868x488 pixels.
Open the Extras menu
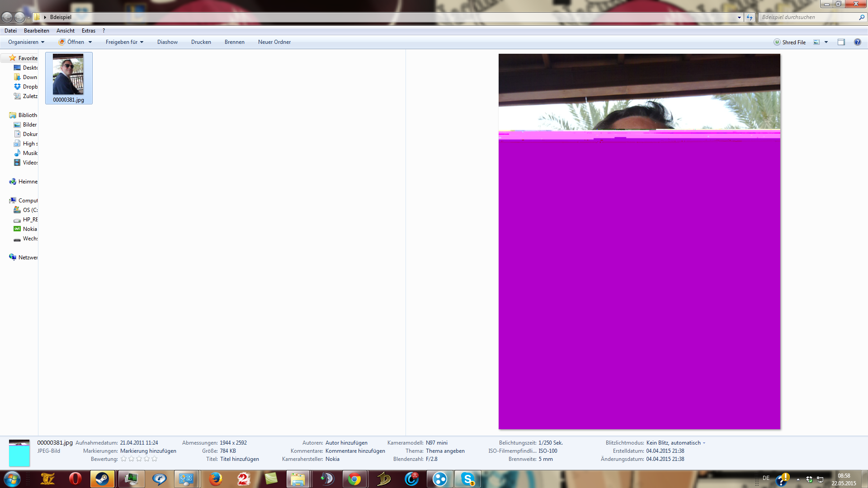(89, 31)
